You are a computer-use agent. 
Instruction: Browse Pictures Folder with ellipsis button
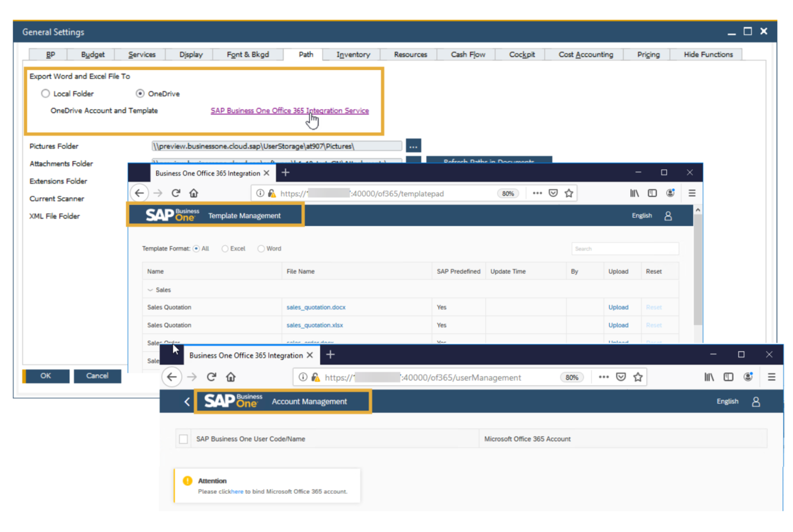[x=413, y=146]
